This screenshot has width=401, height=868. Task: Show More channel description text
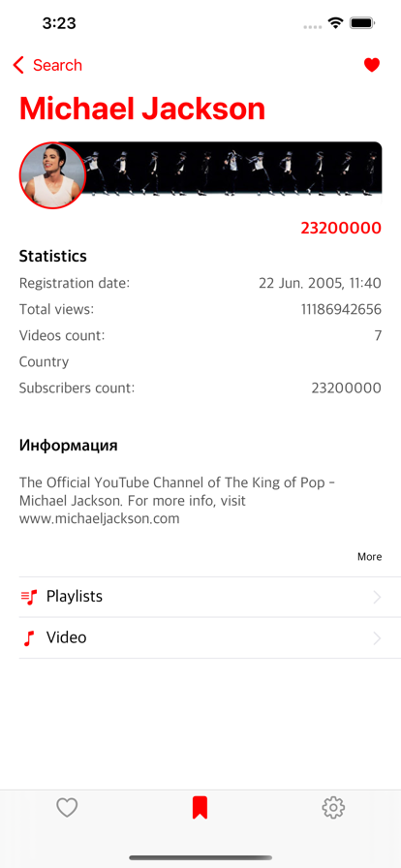click(x=369, y=556)
